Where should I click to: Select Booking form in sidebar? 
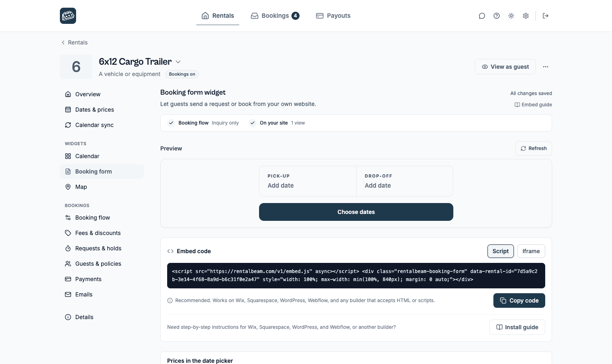click(x=102, y=171)
